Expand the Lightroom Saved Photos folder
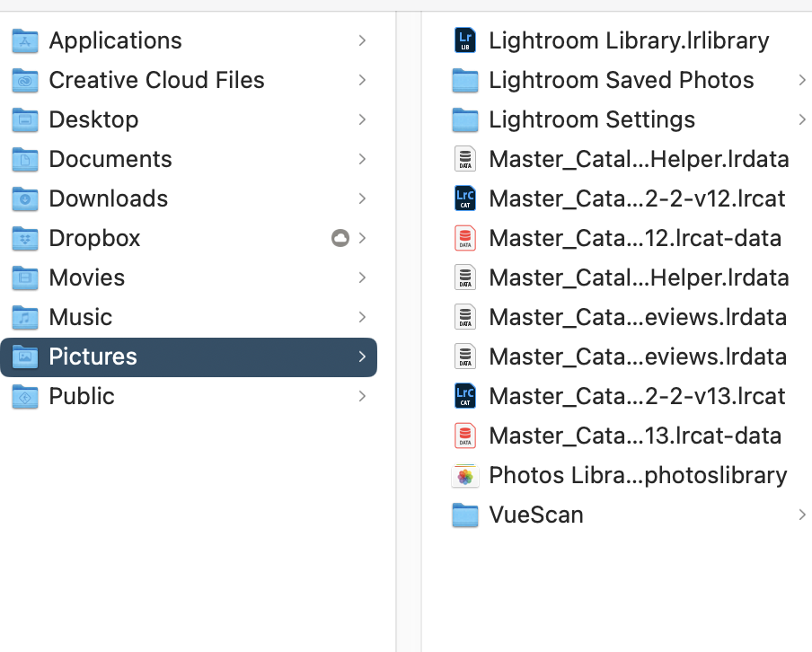Image resolution: width=812 pixels, height=652 pixels. point(802,80)
